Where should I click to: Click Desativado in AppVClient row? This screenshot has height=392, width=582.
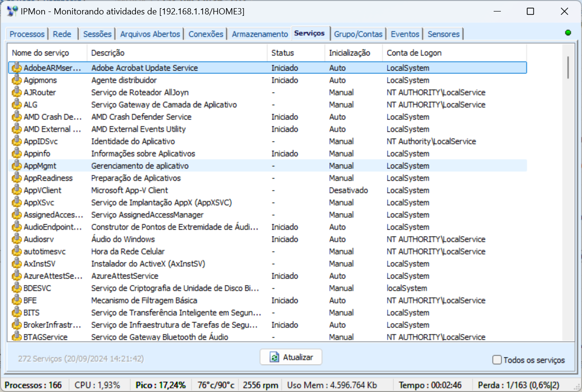tap(349, 190)
